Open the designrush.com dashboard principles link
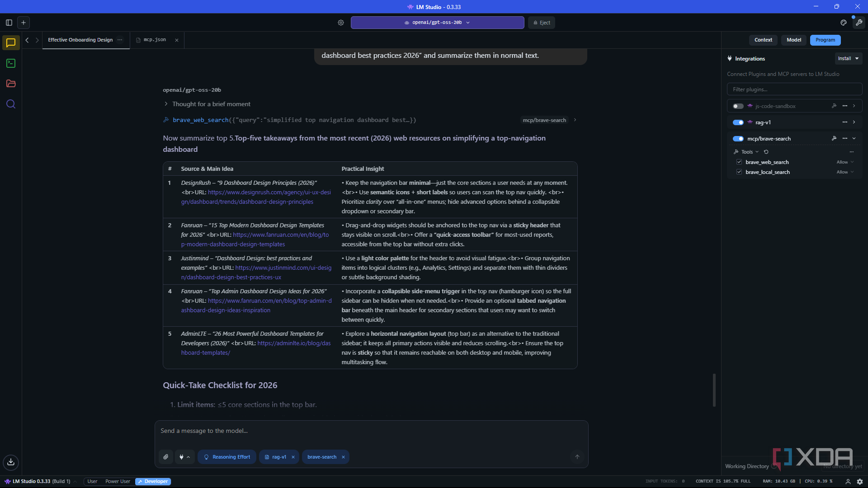The width and height of the screenshot is (868, 488). pyautogui.click(x=256, y=197)
